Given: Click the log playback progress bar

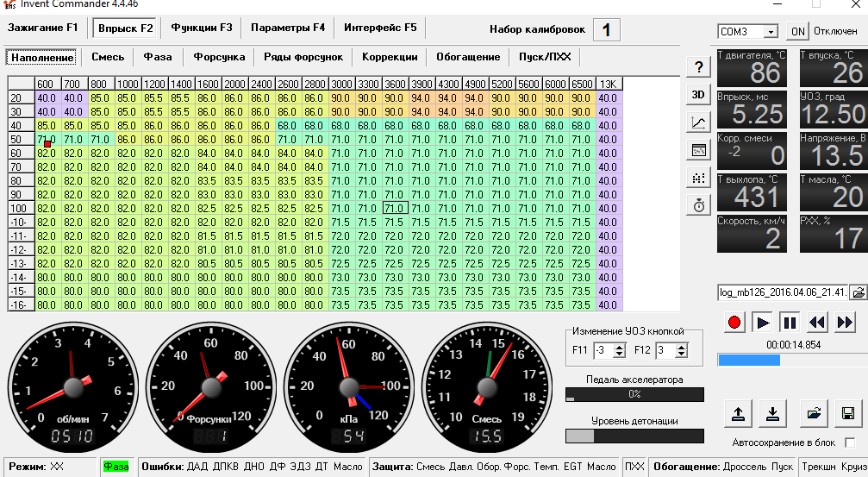Looking at the screenshot, I should [x=793, y=360].
